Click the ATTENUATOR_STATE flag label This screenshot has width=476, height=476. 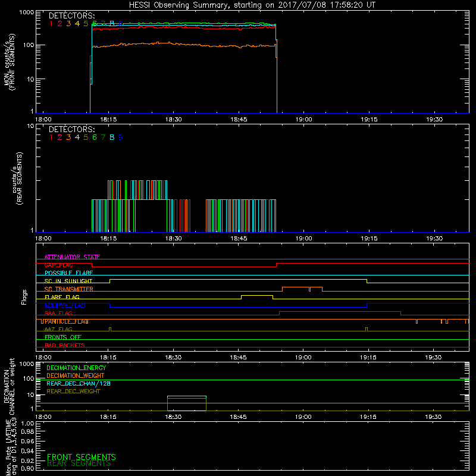tap(72, 257)
